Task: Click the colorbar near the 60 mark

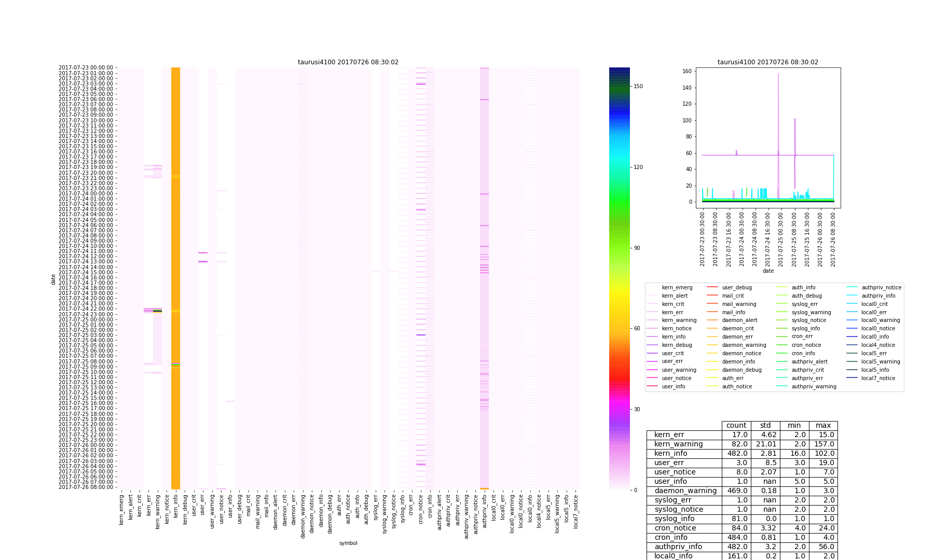Action: (619, 328)
